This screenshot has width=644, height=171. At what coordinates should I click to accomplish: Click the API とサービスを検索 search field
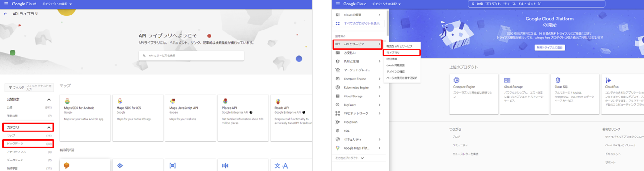click(x=191, y=55)
